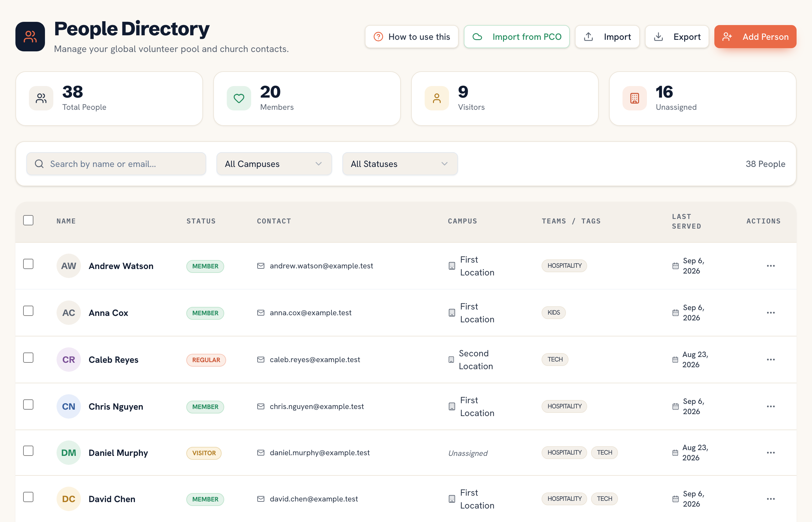Click the Export button
The height and width of the screenshot is (522, 812).
pos(677,37)
